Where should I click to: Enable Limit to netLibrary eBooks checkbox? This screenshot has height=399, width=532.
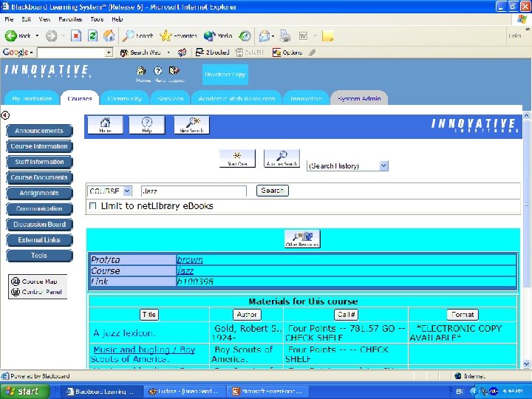tap(92, 205)
